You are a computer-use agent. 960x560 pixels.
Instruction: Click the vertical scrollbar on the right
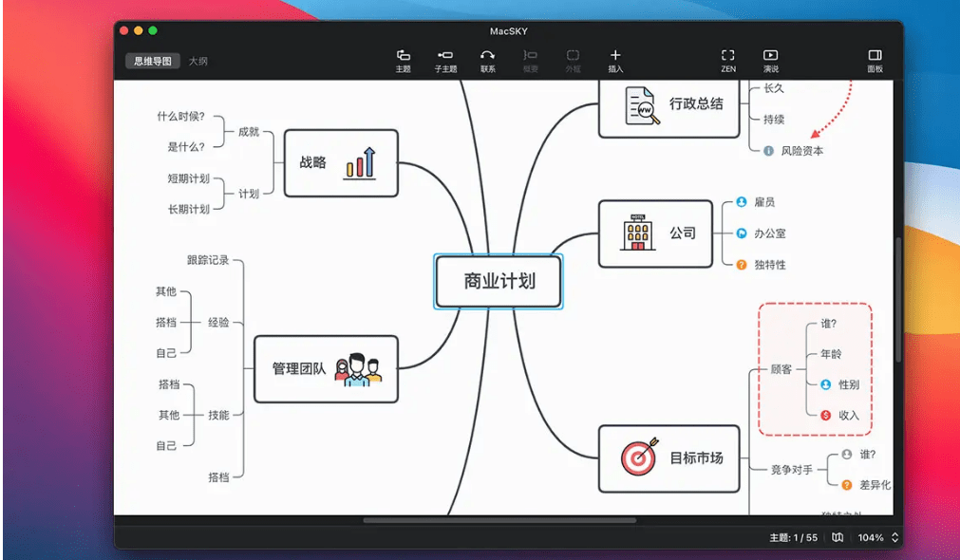898,300
